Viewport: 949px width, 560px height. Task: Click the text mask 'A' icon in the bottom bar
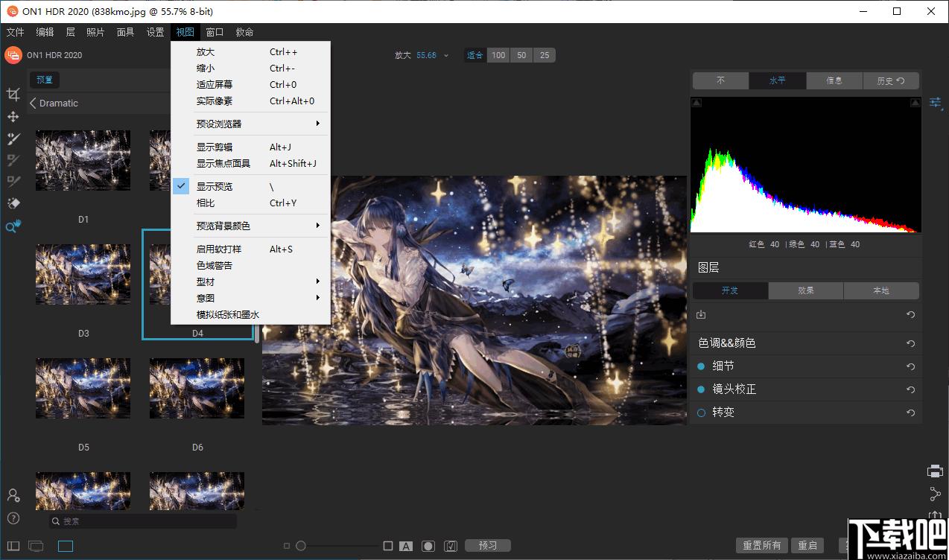tap(406, 547)
